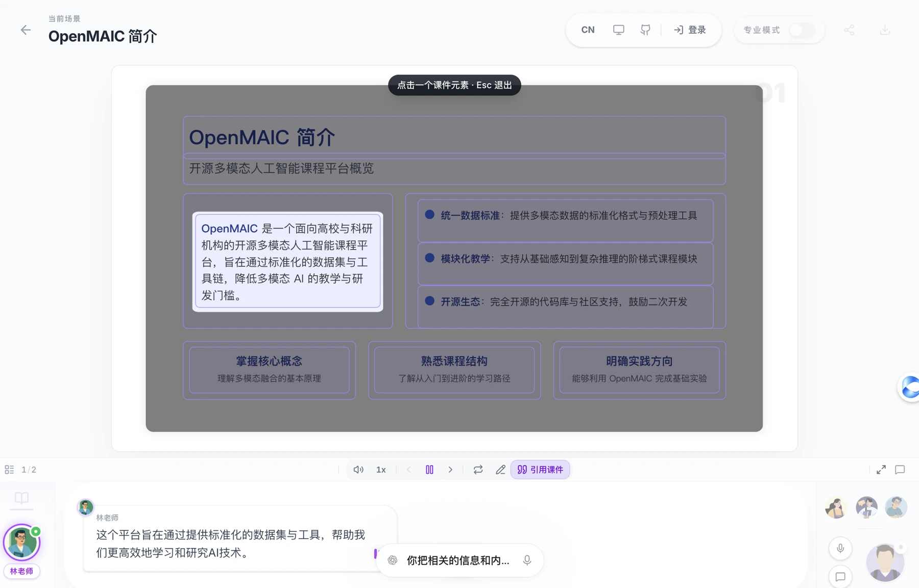Screen dimensions: 919x588
Task: Toggle the 引用课件 button
Action: coord(540,470)
